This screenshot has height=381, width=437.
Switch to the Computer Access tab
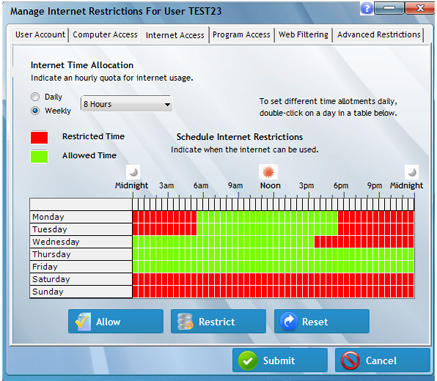click(x=105, y=35)
